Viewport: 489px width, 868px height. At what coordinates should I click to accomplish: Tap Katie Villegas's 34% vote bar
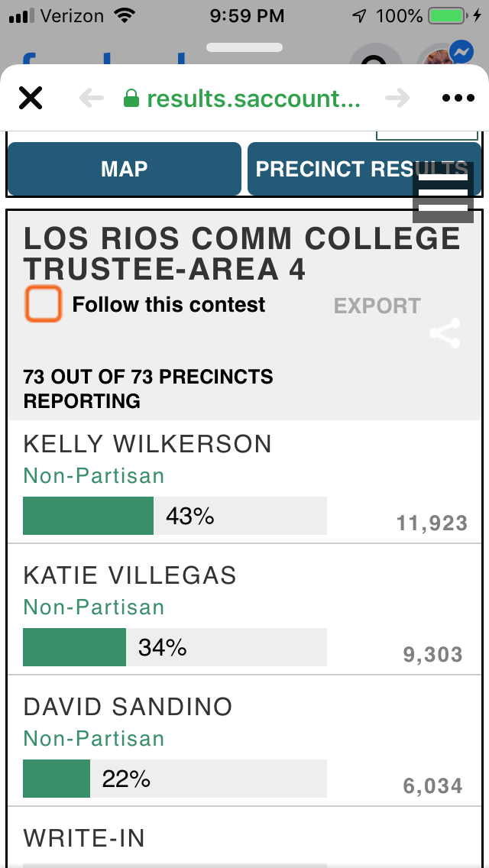(x=175, y=647)
